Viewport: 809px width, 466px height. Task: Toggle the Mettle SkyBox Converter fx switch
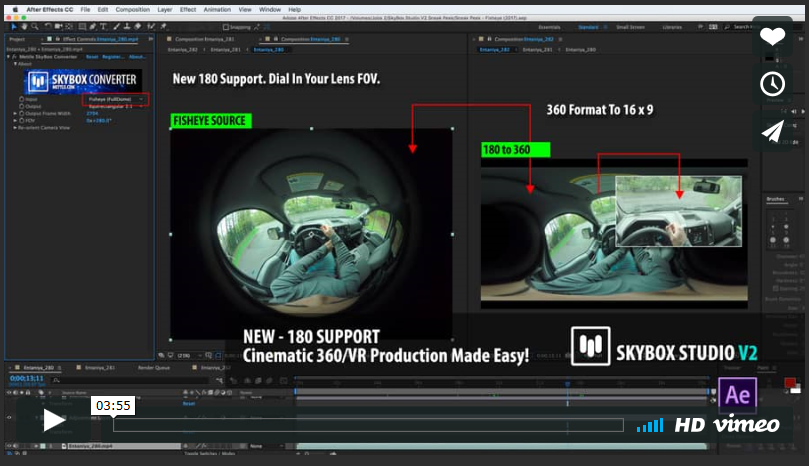pyautogui.click(x=14, y=57)
